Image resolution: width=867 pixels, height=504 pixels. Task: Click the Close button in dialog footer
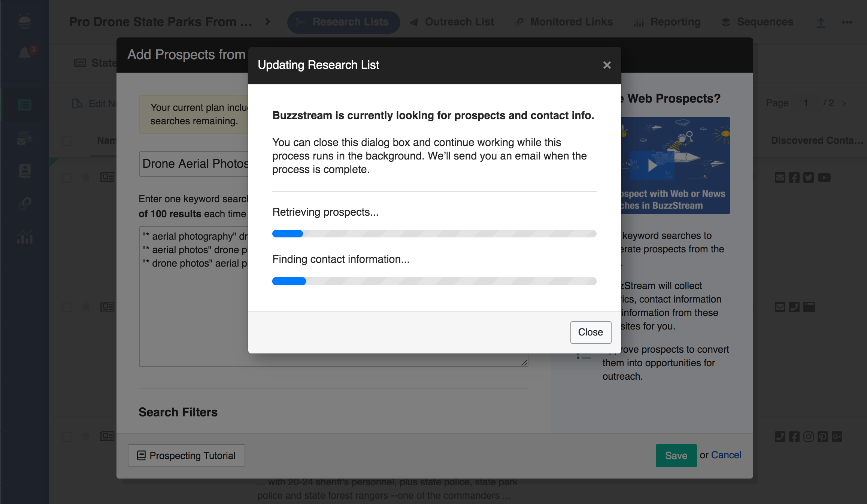tap(591, 332)
